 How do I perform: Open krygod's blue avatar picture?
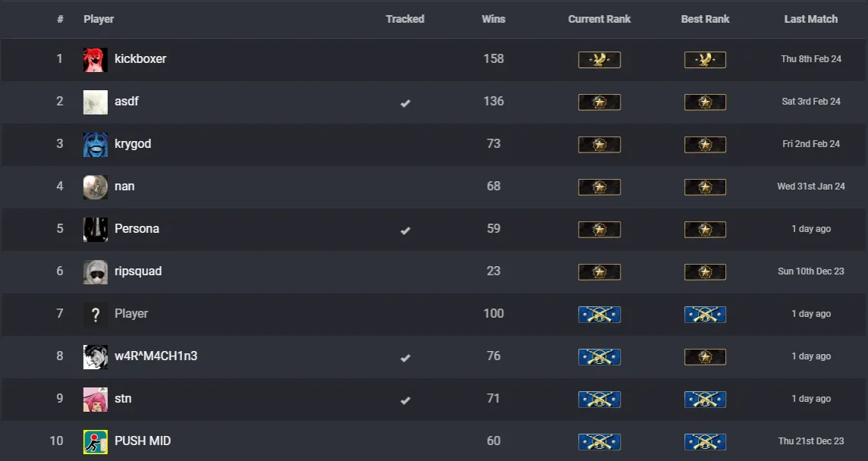(96, 144)
